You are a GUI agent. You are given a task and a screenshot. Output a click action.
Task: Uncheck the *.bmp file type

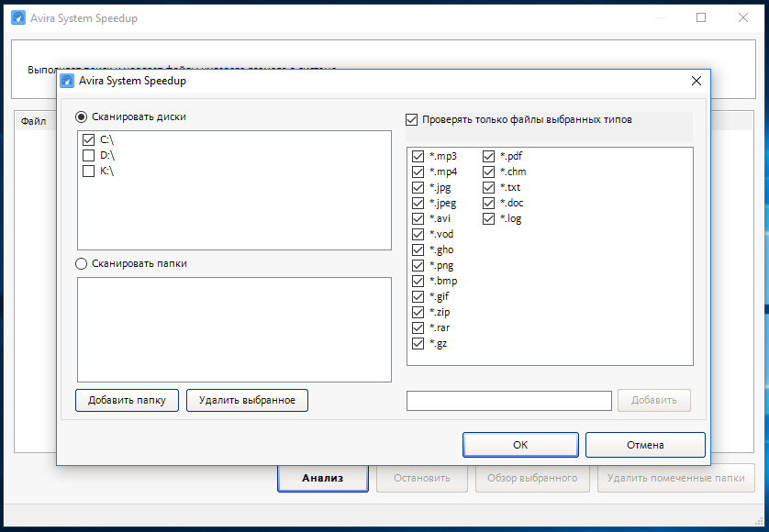tap(418, 281)
